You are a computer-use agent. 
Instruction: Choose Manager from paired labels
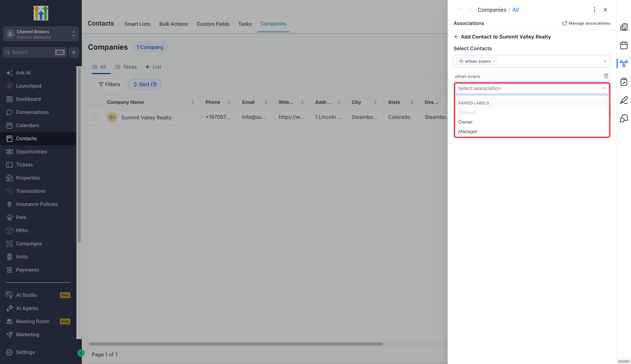click(532, 131)
